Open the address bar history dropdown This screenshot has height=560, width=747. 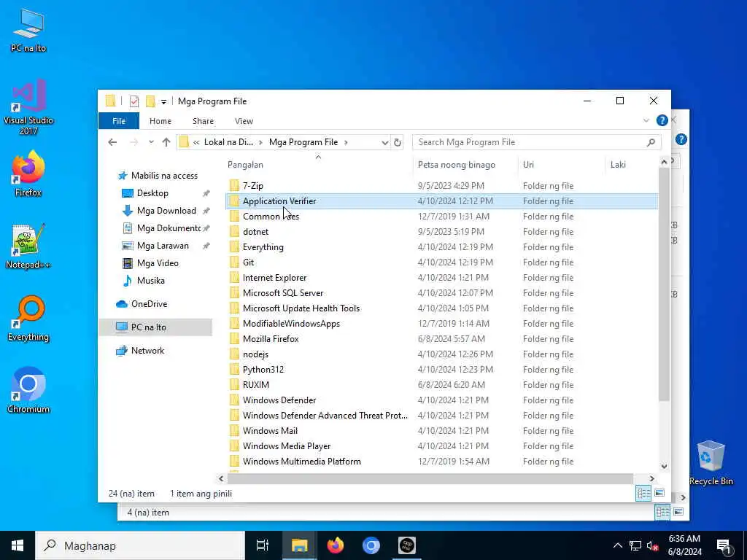point(385,142)
